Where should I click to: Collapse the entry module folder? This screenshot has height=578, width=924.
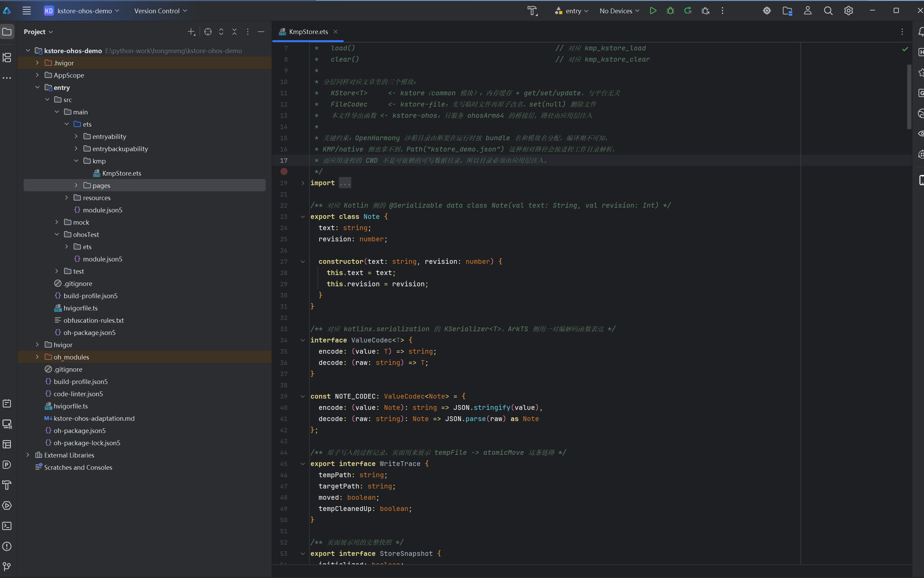point(37,87)
